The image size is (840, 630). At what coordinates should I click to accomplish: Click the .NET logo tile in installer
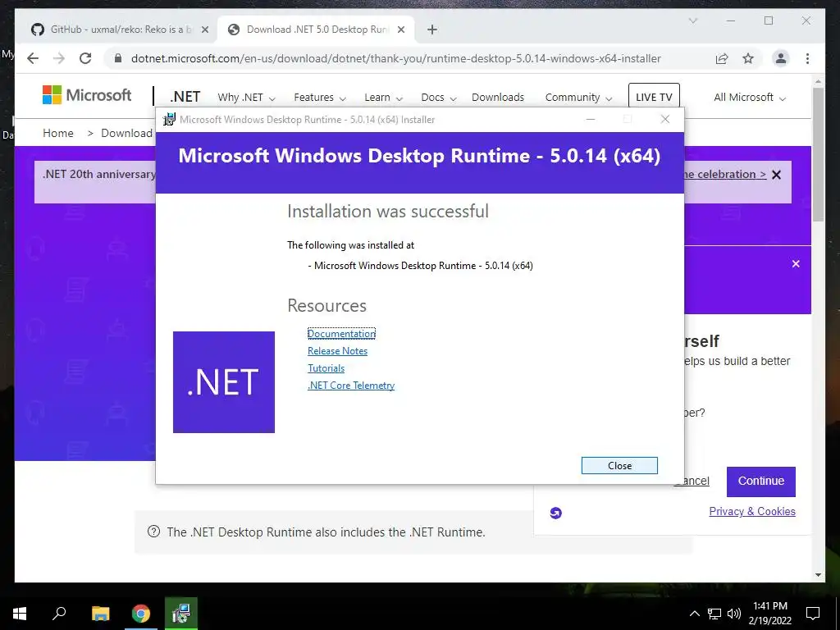pos(224,382)
